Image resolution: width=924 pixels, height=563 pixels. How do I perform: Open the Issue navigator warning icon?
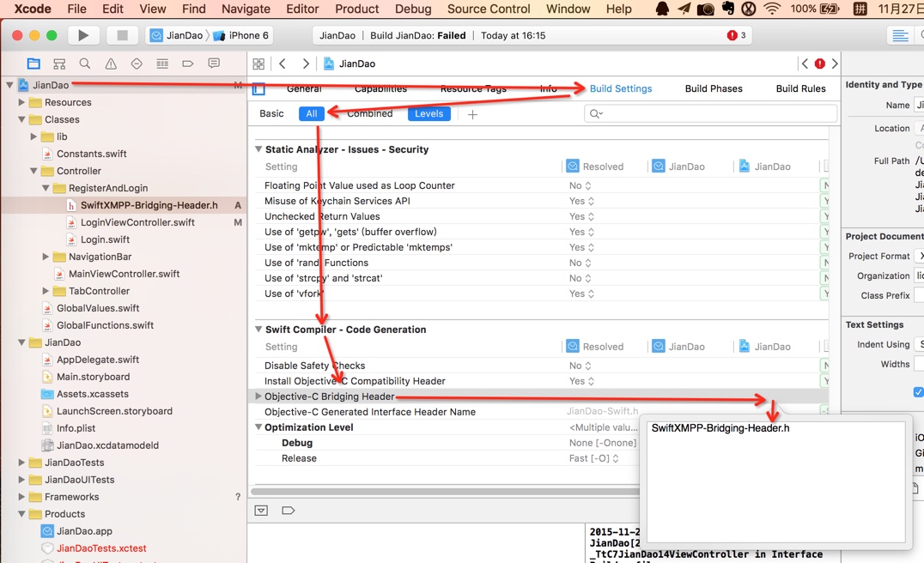(x=111, y=64)
